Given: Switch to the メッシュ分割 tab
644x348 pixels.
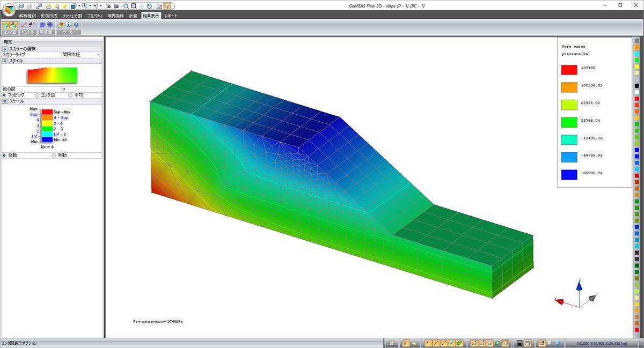Looking at the screenshot, I should point(72,16).
